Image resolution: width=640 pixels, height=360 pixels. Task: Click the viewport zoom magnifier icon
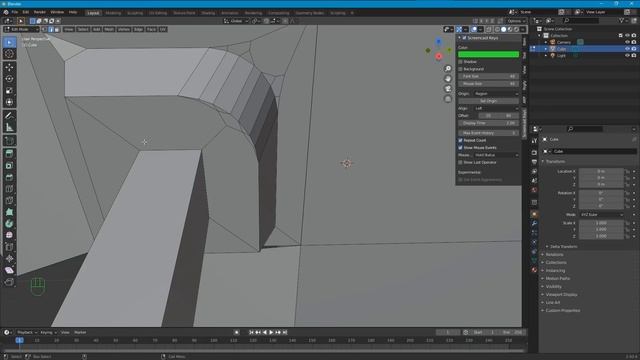(x=448, y=69)
